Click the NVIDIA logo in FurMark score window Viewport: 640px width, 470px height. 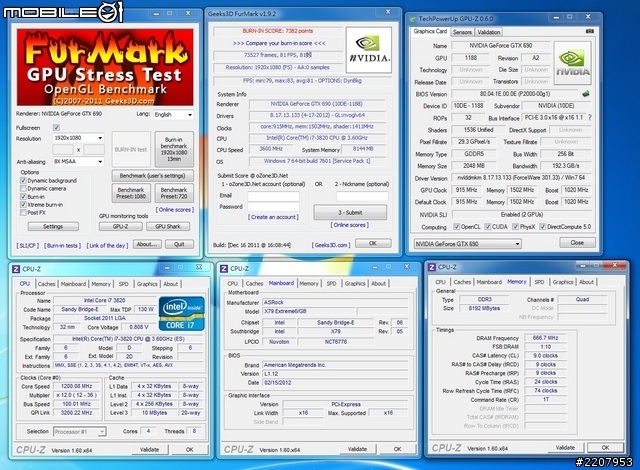[369, 50]
